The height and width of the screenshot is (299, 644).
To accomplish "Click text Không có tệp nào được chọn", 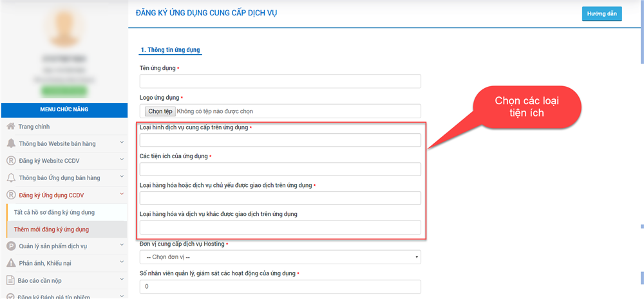I will pyautogui.click(x=215, y=111).
